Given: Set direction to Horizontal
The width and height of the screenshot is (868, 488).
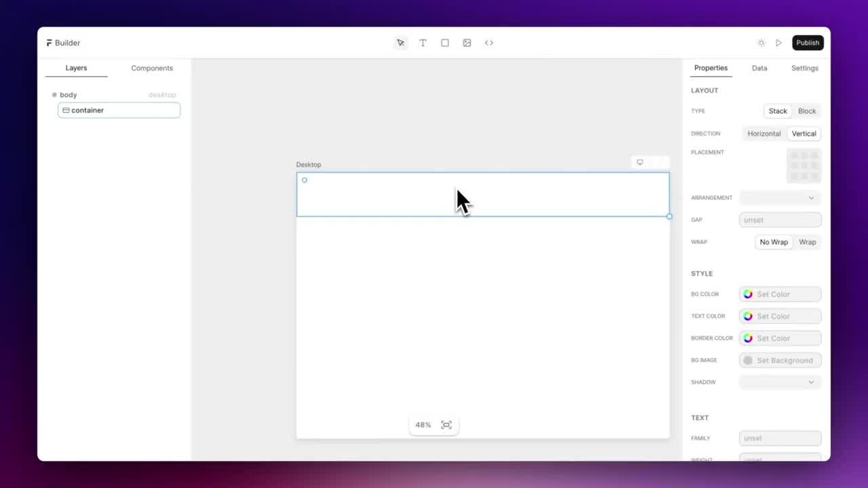Looking at the screenshot, I should (x=764, y=134).
